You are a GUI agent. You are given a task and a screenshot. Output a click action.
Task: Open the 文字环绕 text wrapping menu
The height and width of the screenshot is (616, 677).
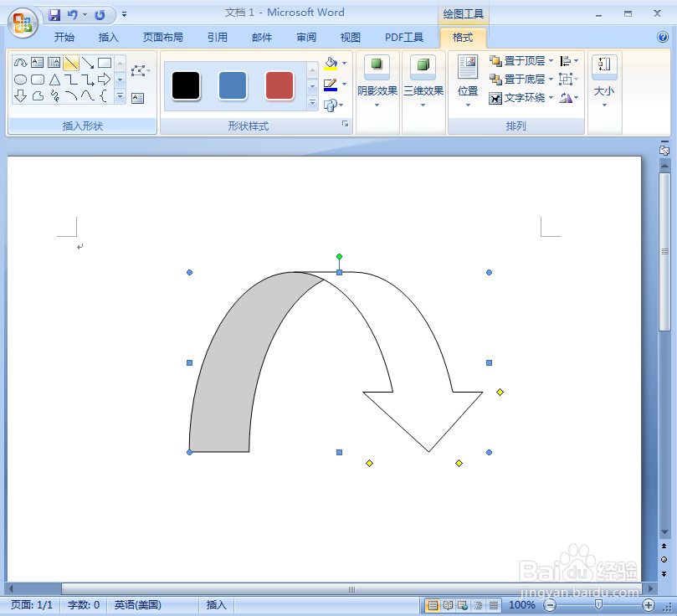tap(521, 98)
